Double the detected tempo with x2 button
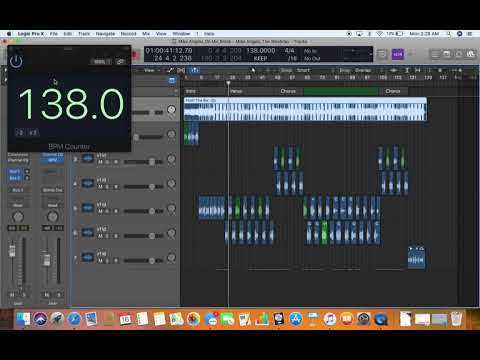480x360 pixels. click(33, 132)
